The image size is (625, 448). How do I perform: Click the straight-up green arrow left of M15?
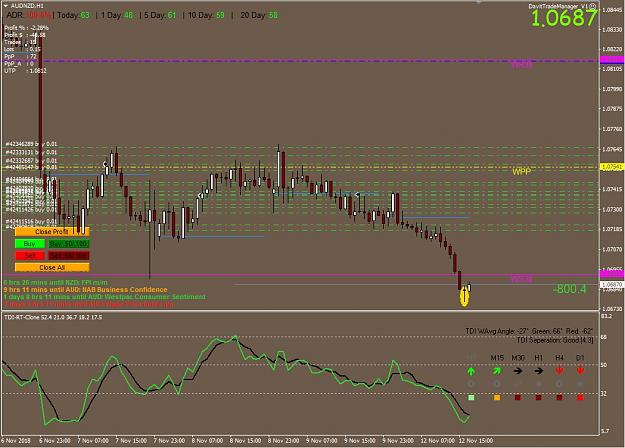click(471, 371)
